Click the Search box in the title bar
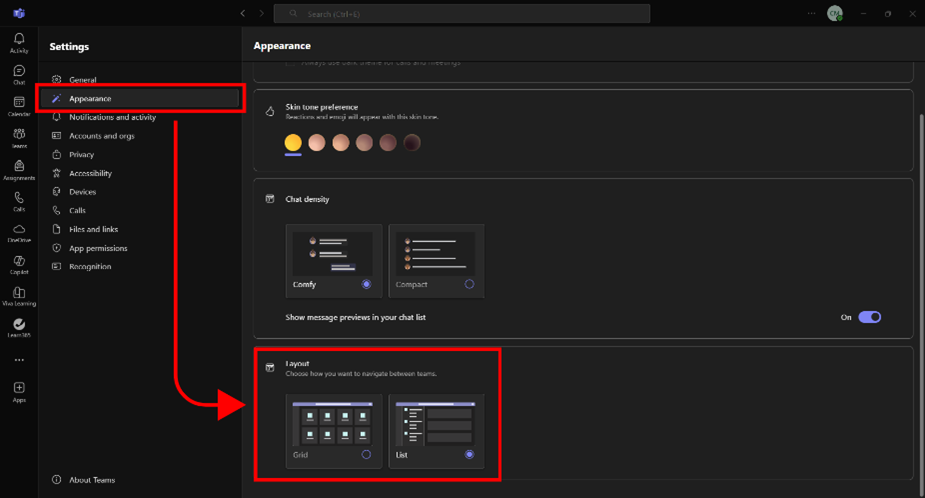Screen dimensions: 925x498 [x=462, y=13]
